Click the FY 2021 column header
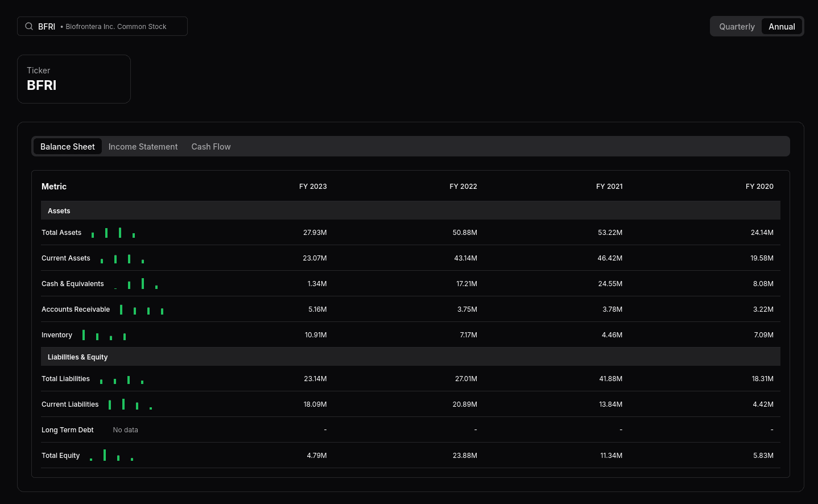This screenshot has height=504, width=818. (x=609, y=187)
